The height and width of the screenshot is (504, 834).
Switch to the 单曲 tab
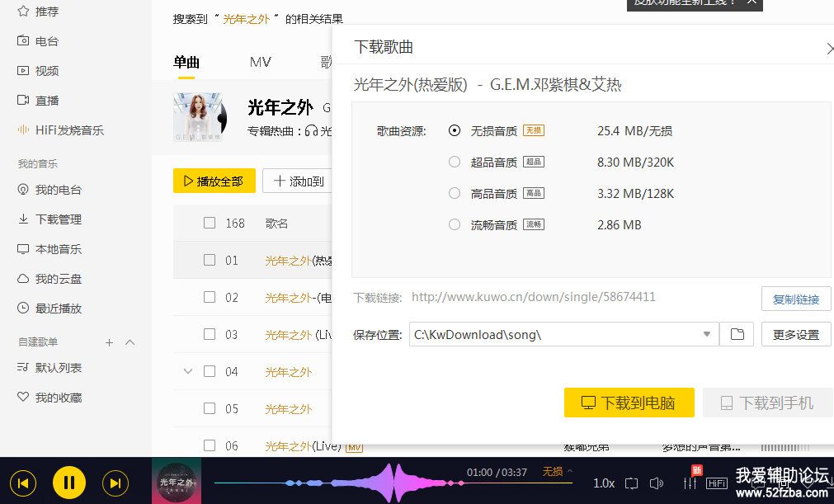tap(186, 62)
